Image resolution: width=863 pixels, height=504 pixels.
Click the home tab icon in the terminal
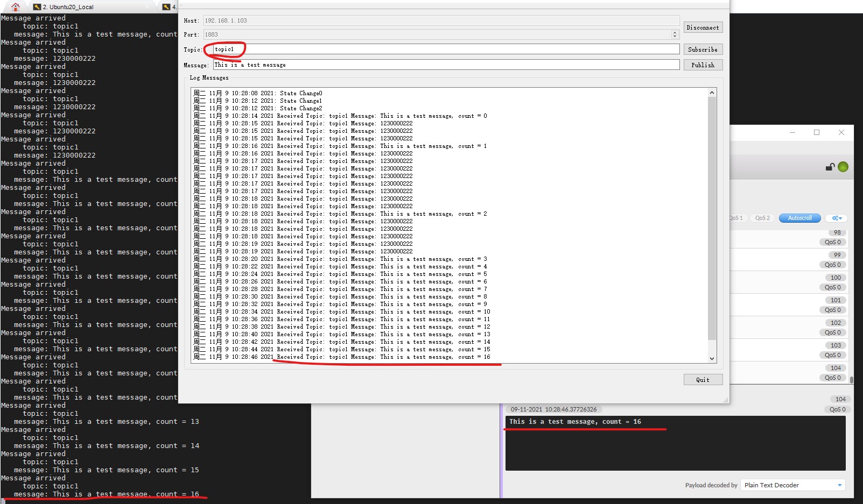14,7
